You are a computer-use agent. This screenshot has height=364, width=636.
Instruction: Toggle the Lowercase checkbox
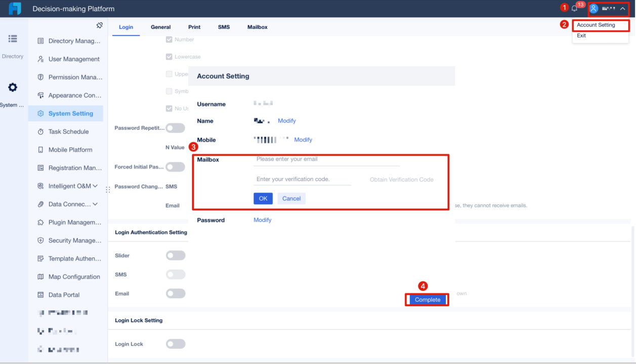tap(169, 57)
